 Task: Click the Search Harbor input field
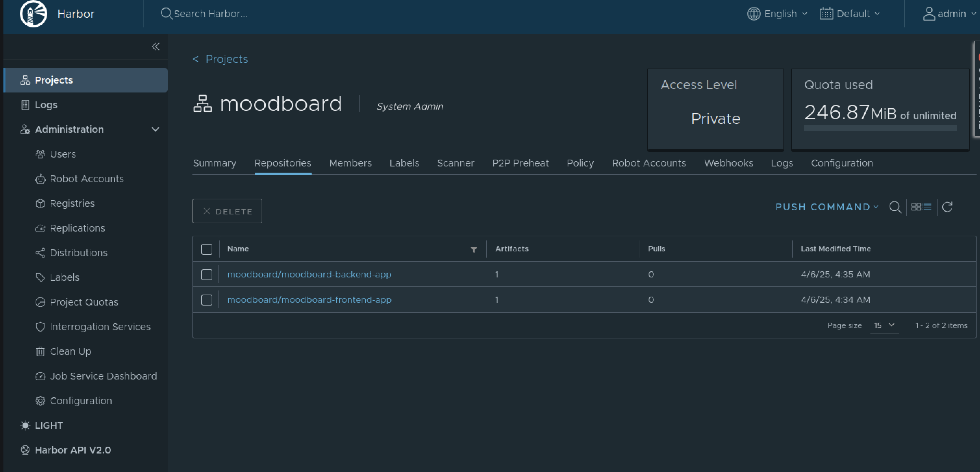[210, 14]
